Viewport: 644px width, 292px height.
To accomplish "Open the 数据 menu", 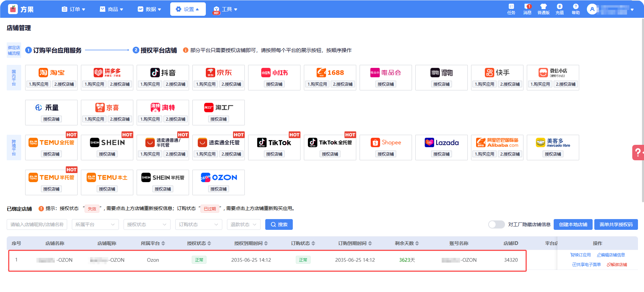I will 149,9.
